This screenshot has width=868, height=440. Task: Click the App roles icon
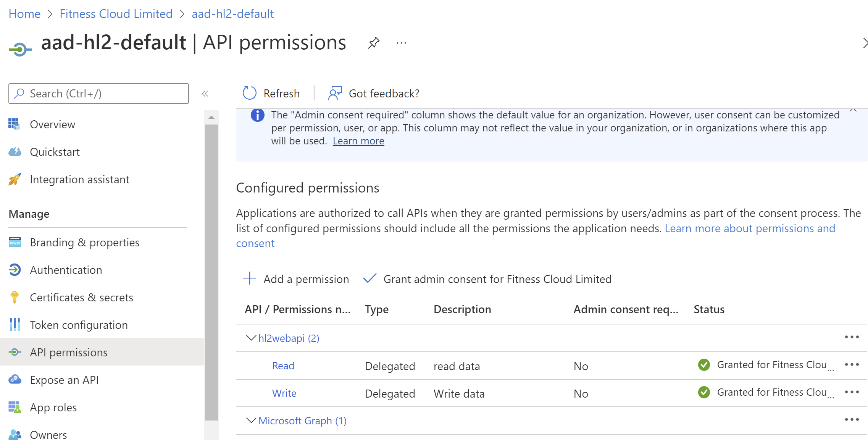click(x=15, y=407)
